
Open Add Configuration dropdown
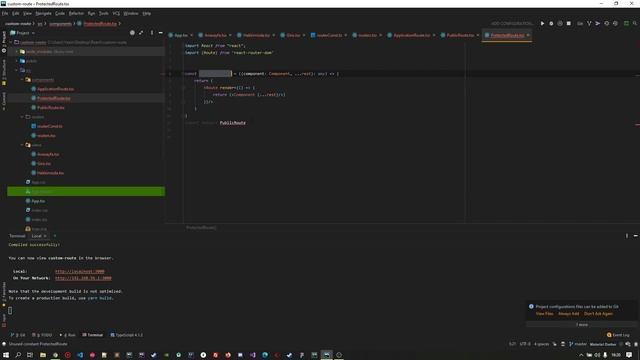click(512, 24)
